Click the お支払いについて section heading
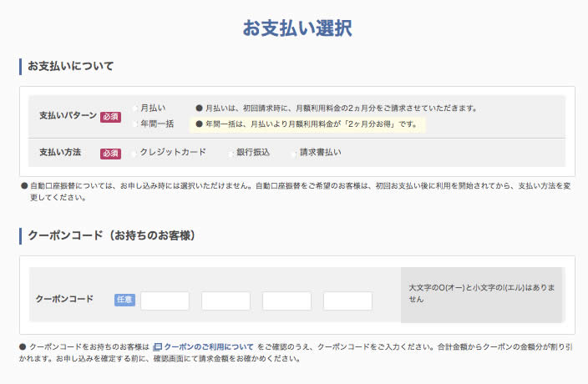Image resolution: width=588 pixels, height=384 pixels. click(71, 66)
